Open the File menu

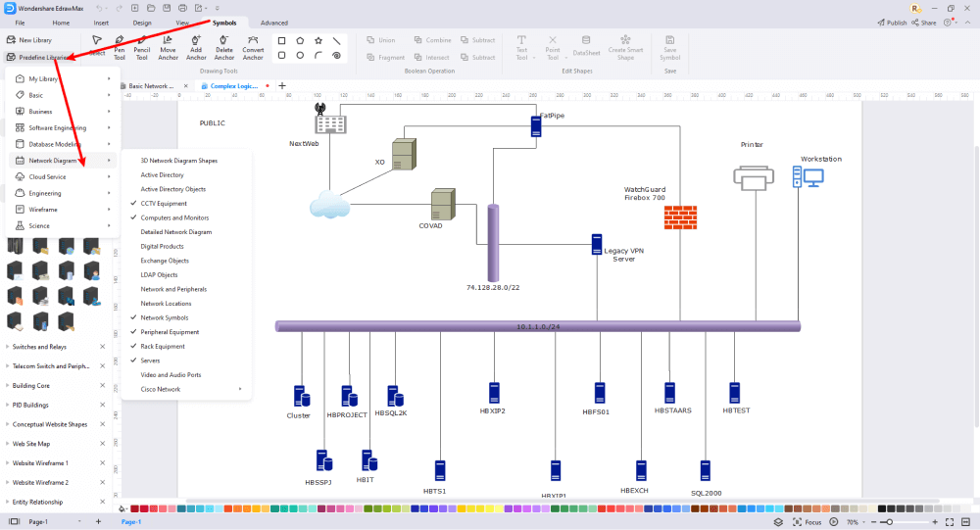pos(20,23)
